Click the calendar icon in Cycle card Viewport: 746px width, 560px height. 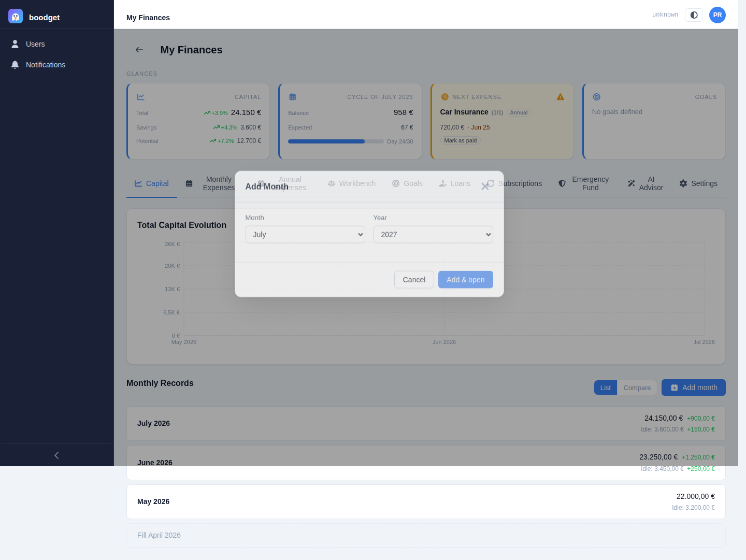click(293, 97)
